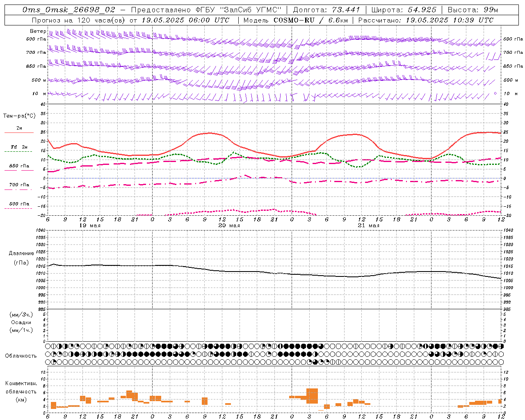This screenshot has width=525, height=420.
Task: Select the left 10 м wind level label
Action: [39, 94]
